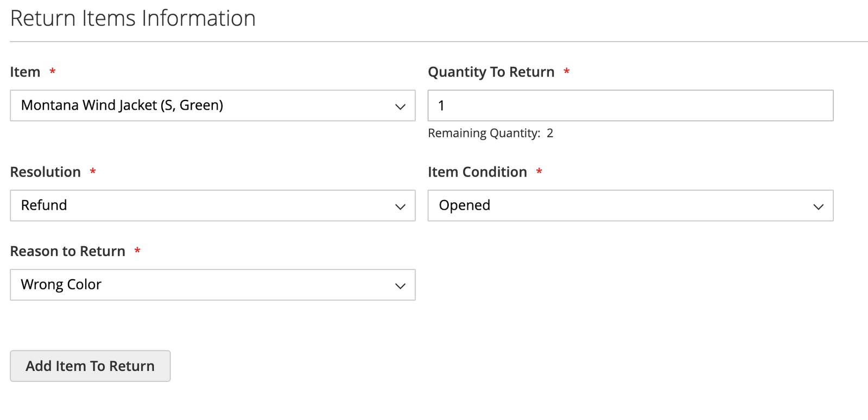Click the Reason to Return label
Screen dimensions: 868x420
68,251
